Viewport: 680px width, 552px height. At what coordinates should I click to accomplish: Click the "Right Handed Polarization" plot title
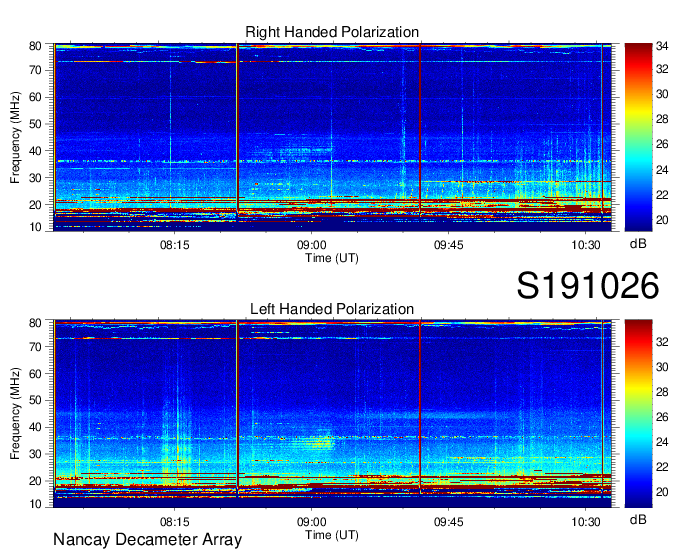pyautogui.click(x=332, y=32)
